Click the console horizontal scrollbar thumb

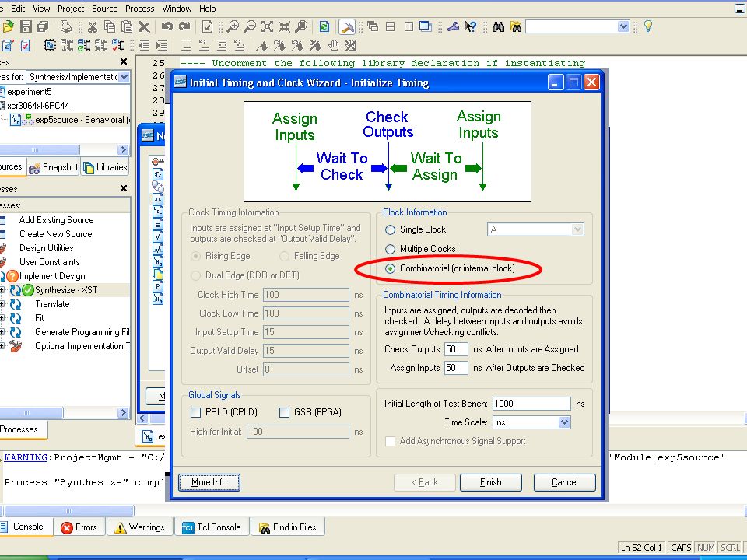click(68, 511)
